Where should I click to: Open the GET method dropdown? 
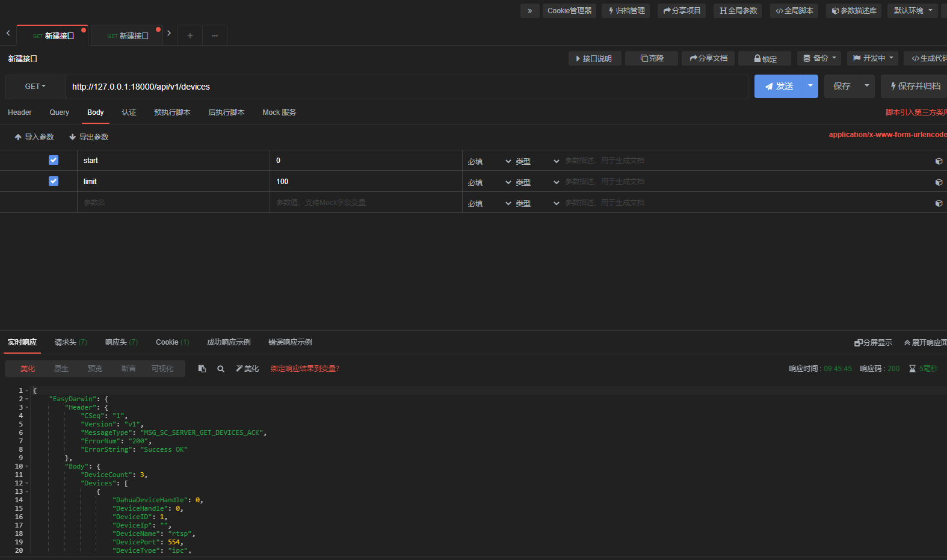(35, 87)
